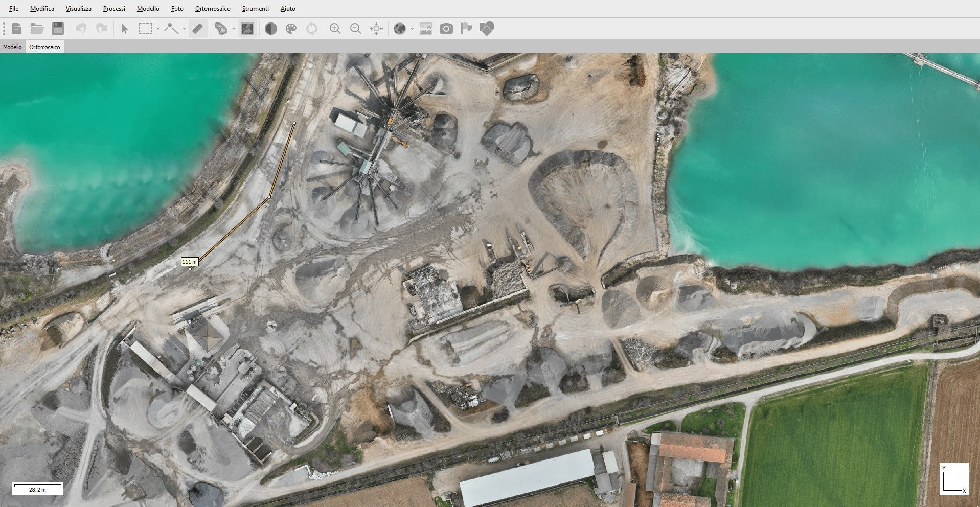Click the 111 m measurement label

coord(189,262)
